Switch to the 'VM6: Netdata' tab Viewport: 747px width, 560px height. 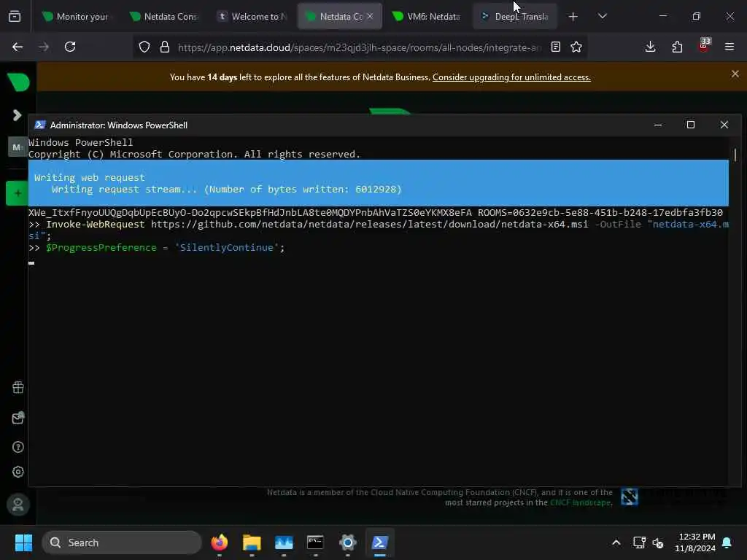[427, 17]
